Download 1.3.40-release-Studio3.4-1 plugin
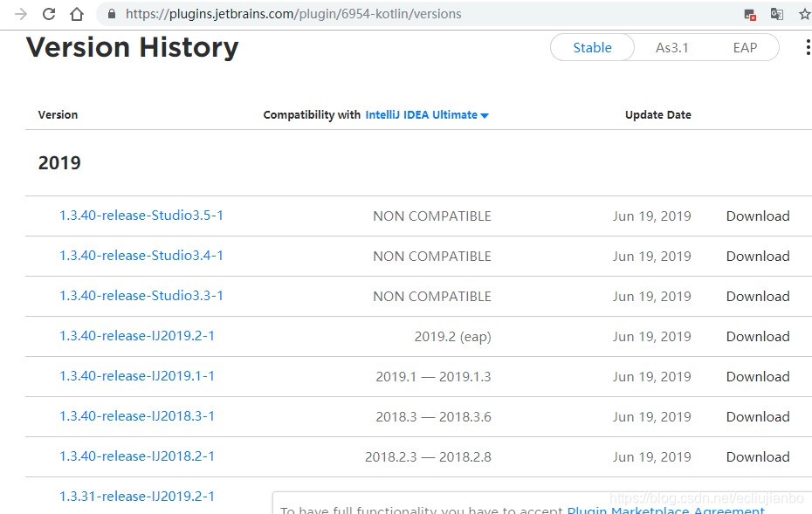This screenshot has width=812, height=514. click(758, 257)
